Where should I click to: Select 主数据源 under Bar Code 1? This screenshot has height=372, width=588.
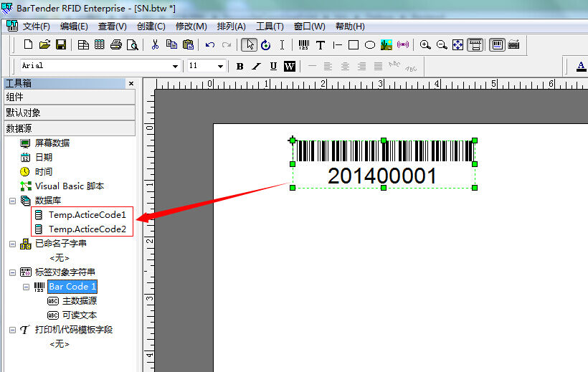(80, 301)
